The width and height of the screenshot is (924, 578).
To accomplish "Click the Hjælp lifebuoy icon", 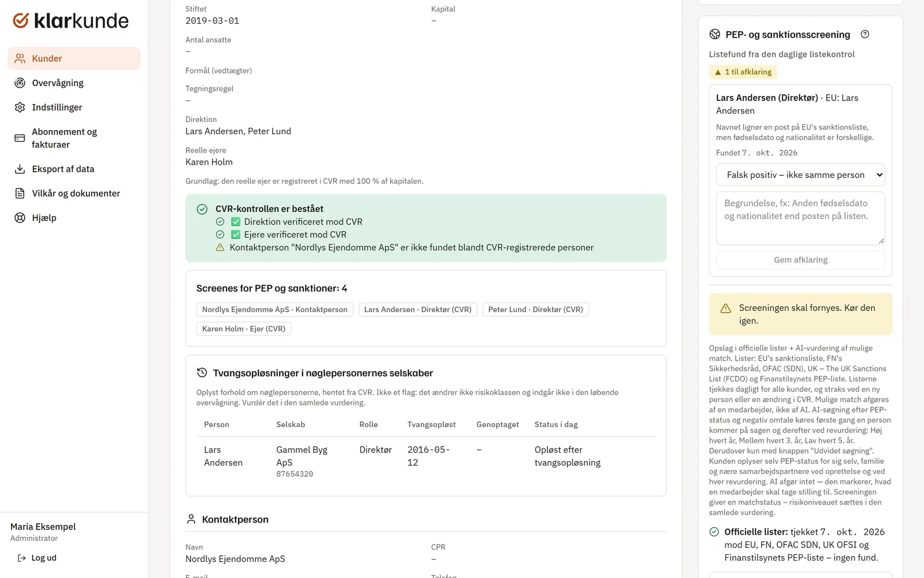I will 20,218.
